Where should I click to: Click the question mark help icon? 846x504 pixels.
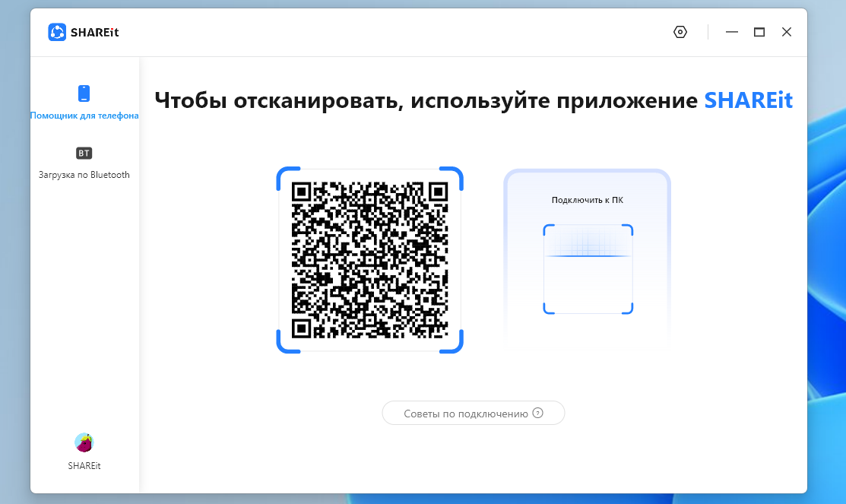coord(537,413)
